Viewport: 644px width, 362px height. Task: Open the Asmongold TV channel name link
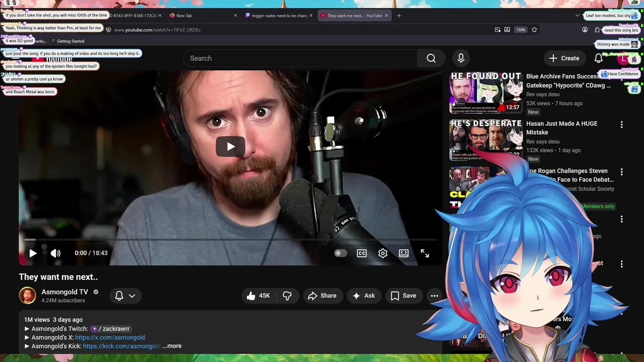point(65,292)
